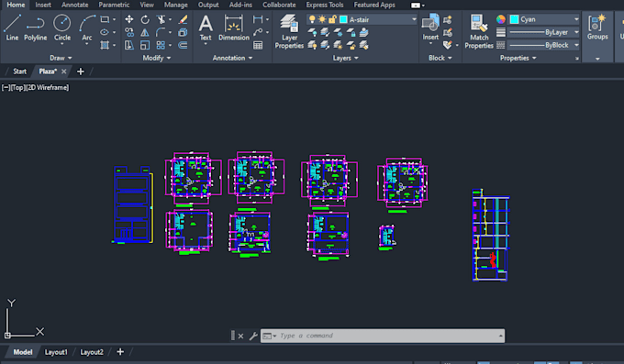Open the Parametric ribbon tab

click(x=114, y=5)
